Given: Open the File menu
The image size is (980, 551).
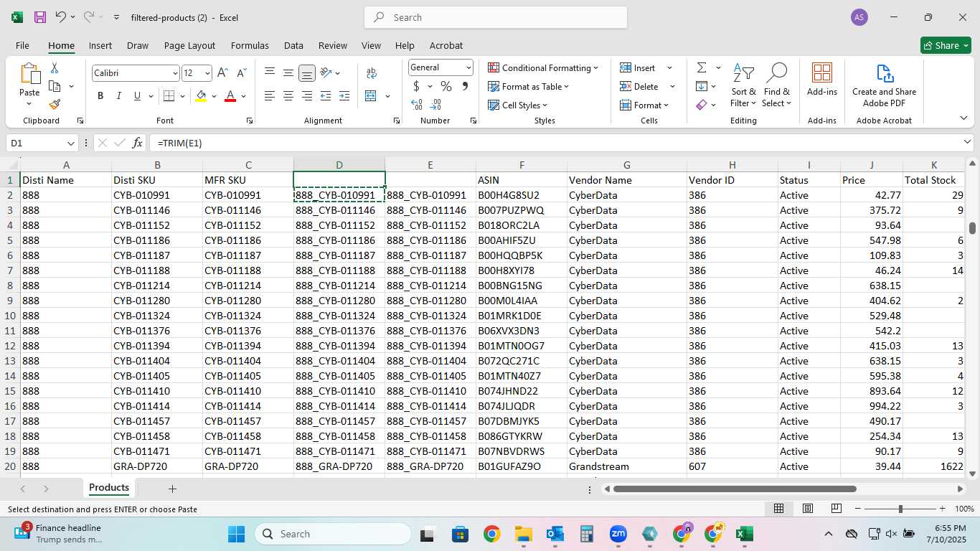Looking at the screenshot, I should pos(22,45).
